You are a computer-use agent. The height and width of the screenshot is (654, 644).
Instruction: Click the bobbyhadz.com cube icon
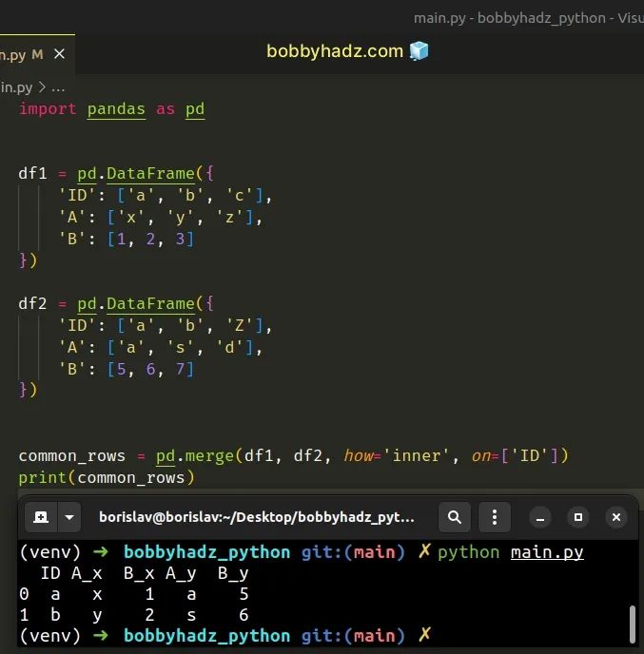coord(420,51)
